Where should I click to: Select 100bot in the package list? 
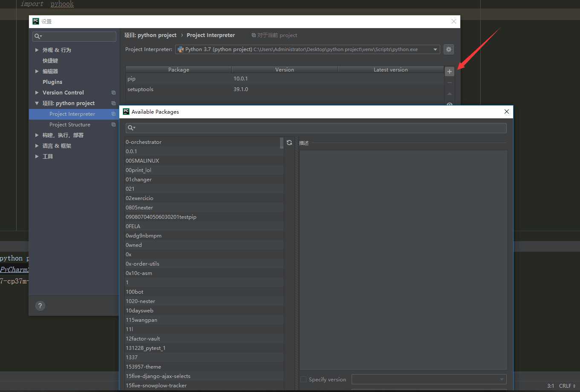pos(205,292)
